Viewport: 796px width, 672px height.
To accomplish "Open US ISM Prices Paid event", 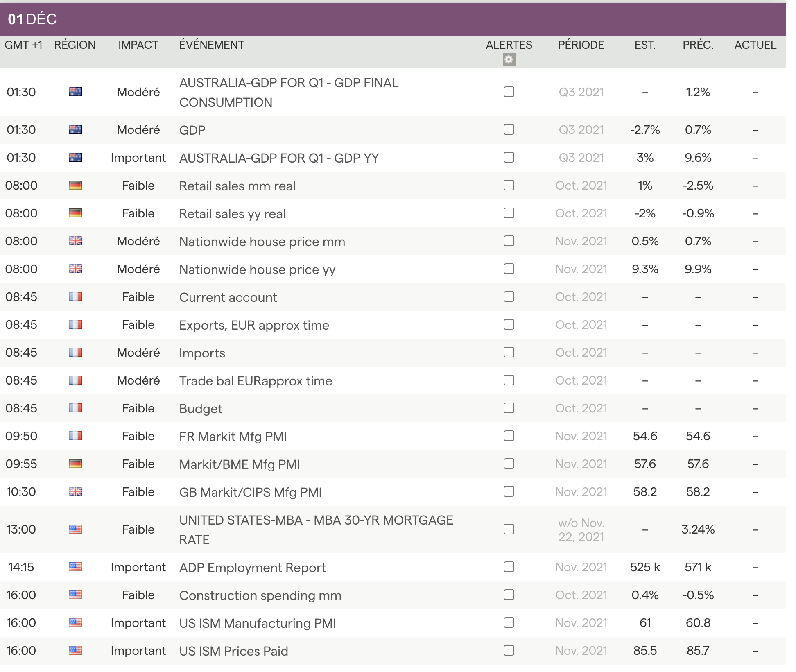I will pos(233,651).
